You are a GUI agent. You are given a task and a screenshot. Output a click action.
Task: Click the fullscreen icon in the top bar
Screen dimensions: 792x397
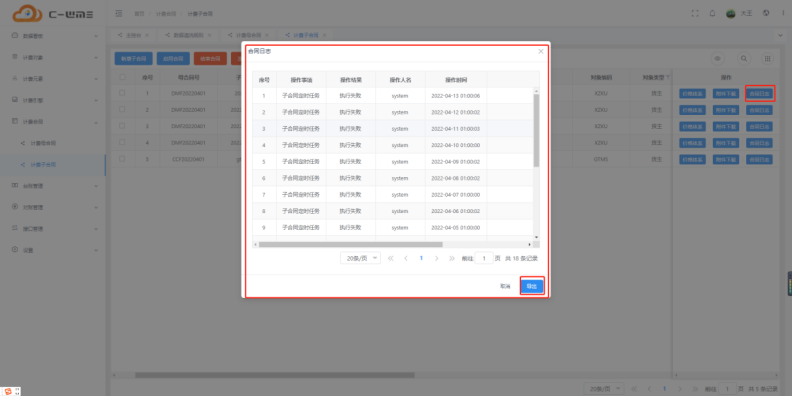point(695,14)
